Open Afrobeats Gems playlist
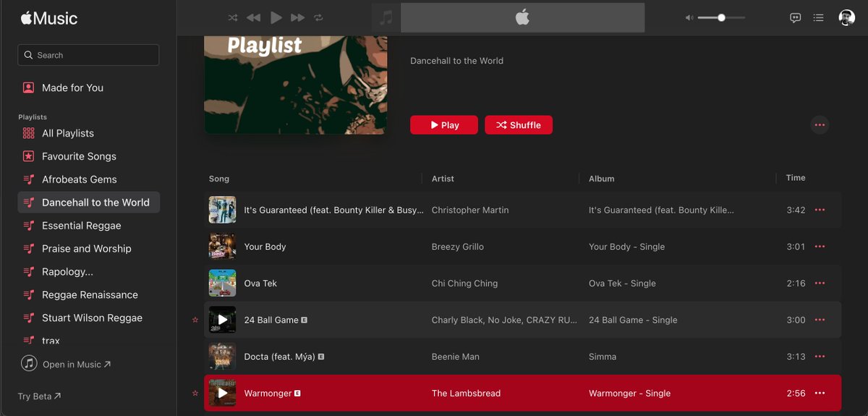The width and height of the screenshot is (868, 416). (x=88, y=179)
